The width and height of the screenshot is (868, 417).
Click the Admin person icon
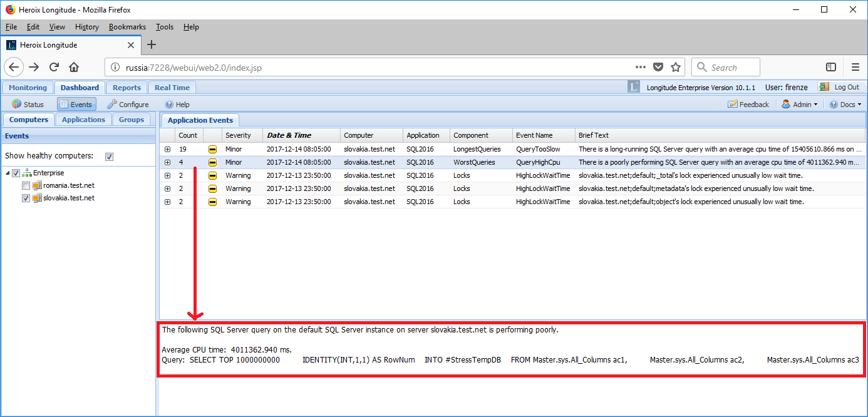tap(786, 104)
